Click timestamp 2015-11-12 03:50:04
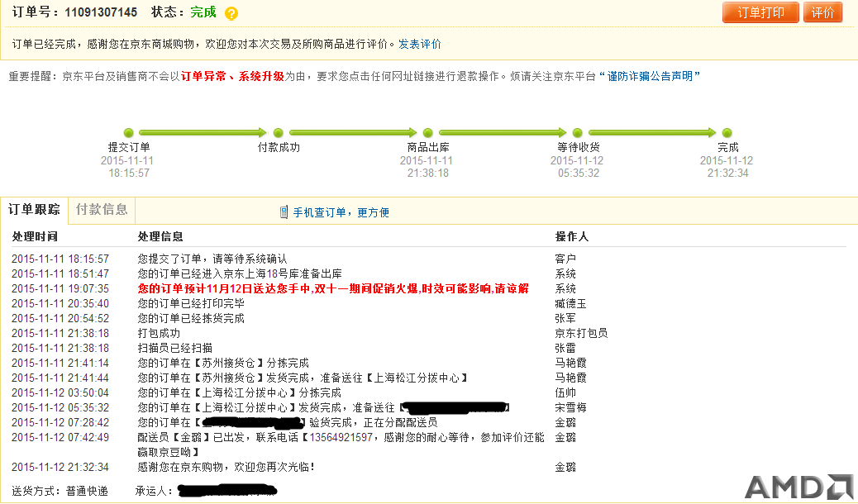 pos(60,393)
